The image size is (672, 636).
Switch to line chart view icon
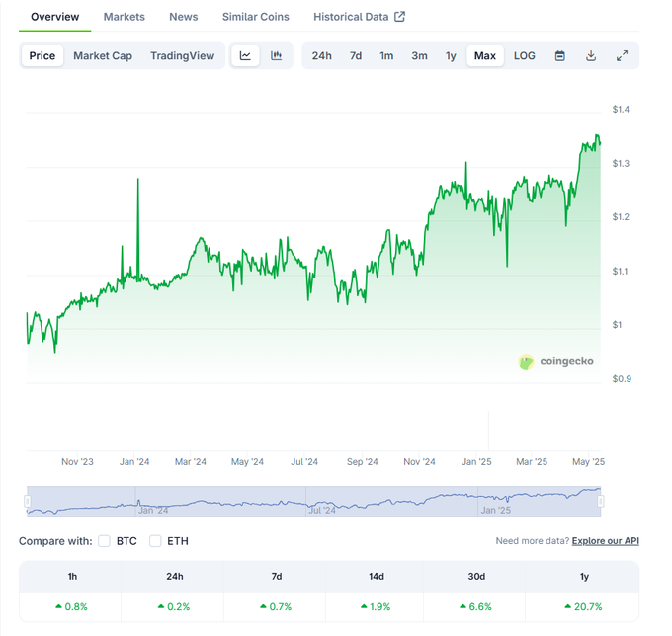click(245, 56)
